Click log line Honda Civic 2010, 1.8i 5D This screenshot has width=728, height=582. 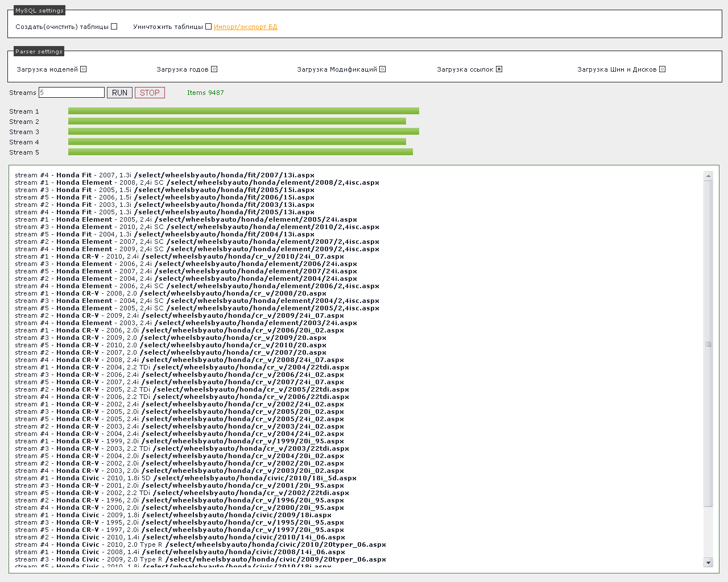pos(185,478)
